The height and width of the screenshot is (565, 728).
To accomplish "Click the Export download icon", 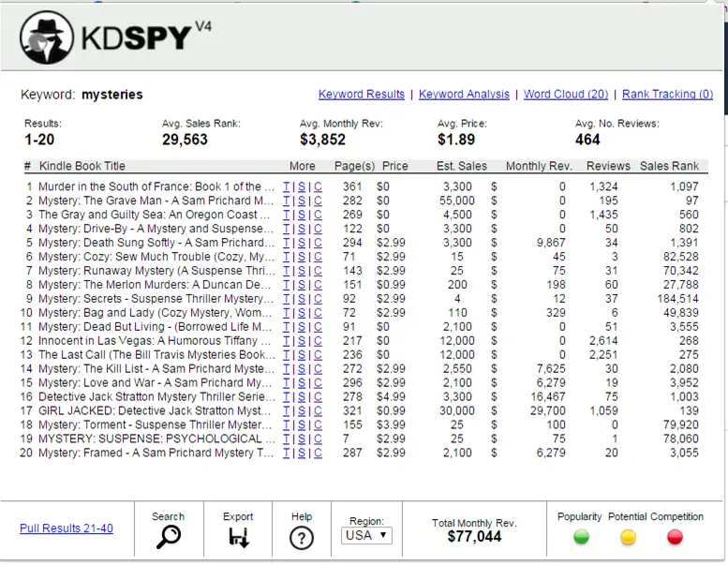I will (x=238, y=537).
